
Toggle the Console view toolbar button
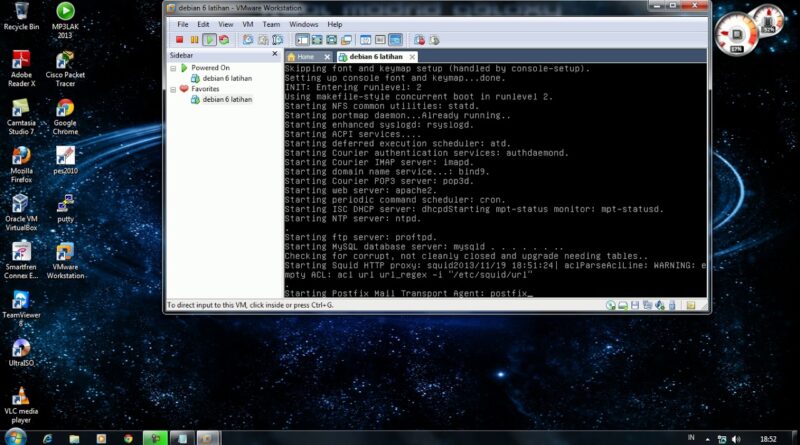[x=395, y=40]
